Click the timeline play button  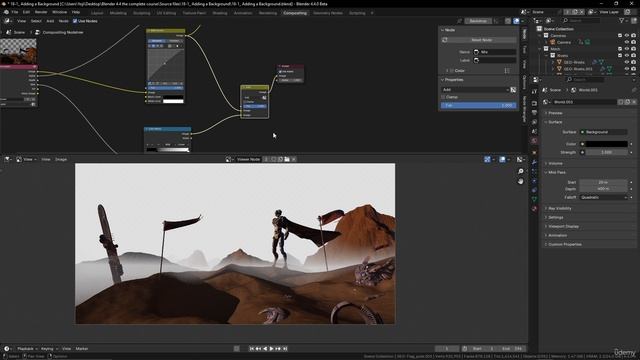click(x=271, y=349)
